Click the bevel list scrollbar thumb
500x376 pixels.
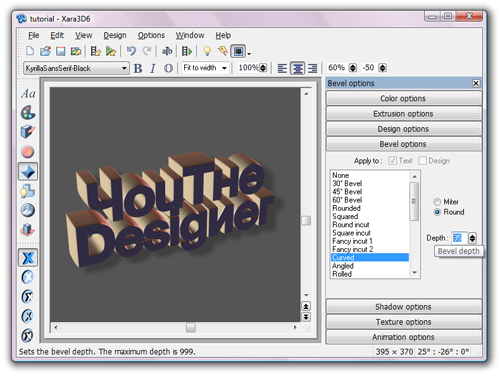[414, 201]
